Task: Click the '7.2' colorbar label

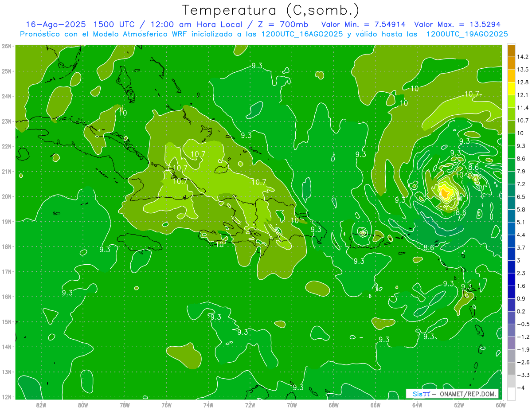Action: (x=521, y=184)
